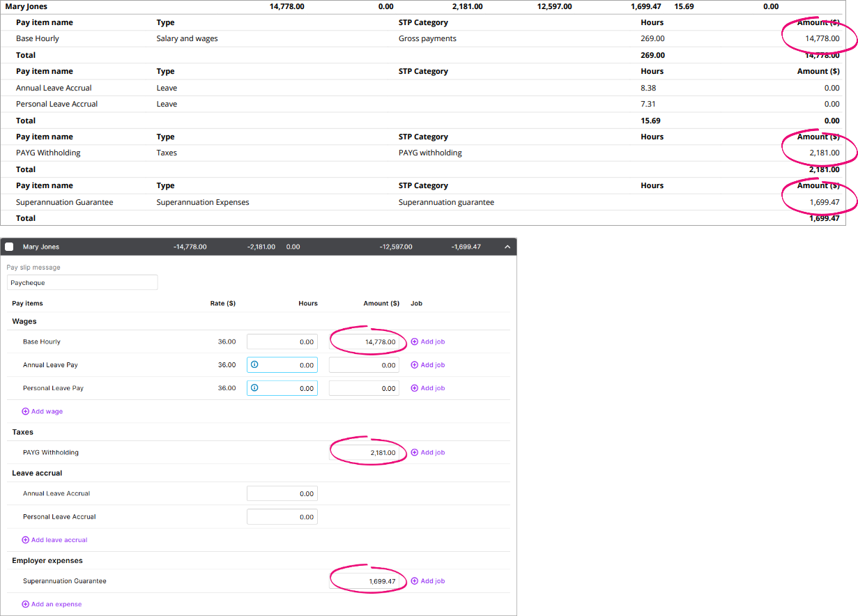The image size is (858, 616).
Task: Click Add job plus icon for Base Hourly
Action: (415, 341)
